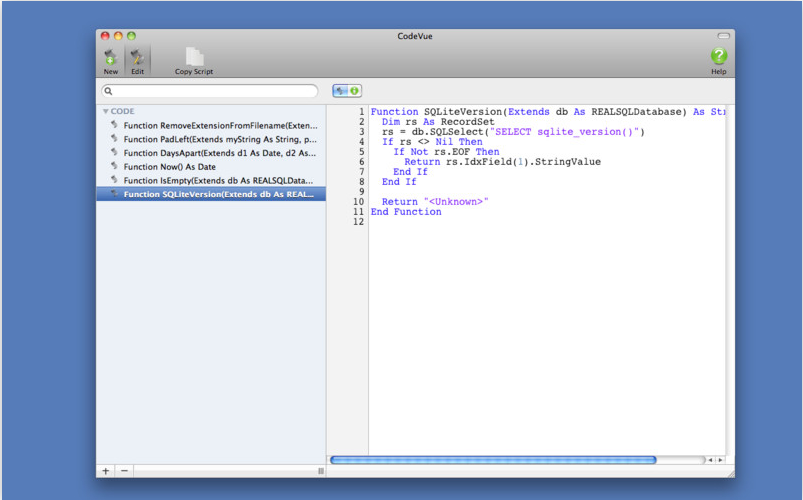Click code line 'If rs <> Nil Then'

pyautogui.click(x=432, y=142)
